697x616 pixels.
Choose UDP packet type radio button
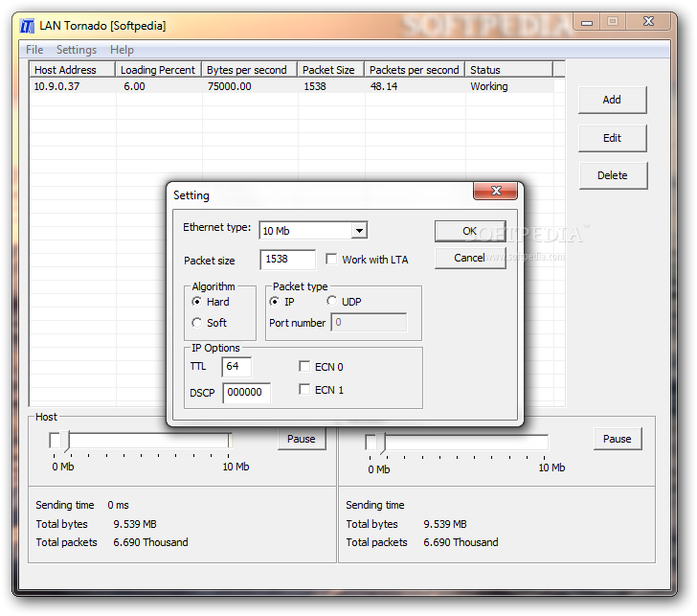331,301
